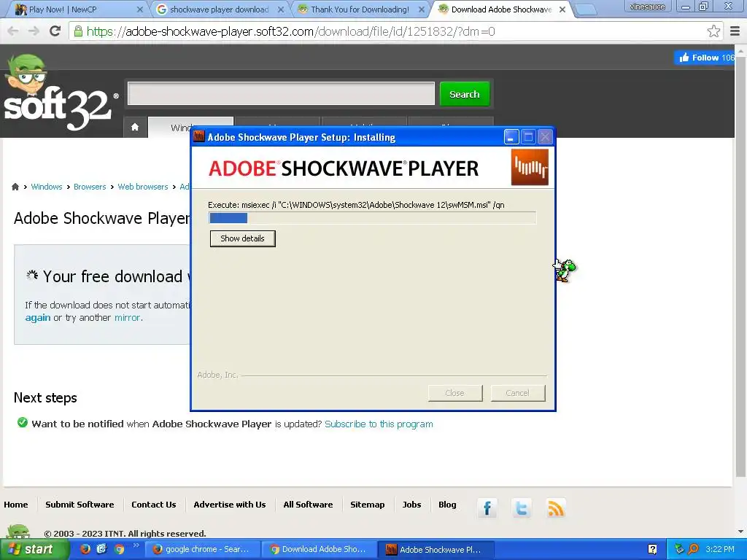Open Submit Software footer link
Image resolution: width=747 pixels, height=560 pixels.
pos(80,505)
